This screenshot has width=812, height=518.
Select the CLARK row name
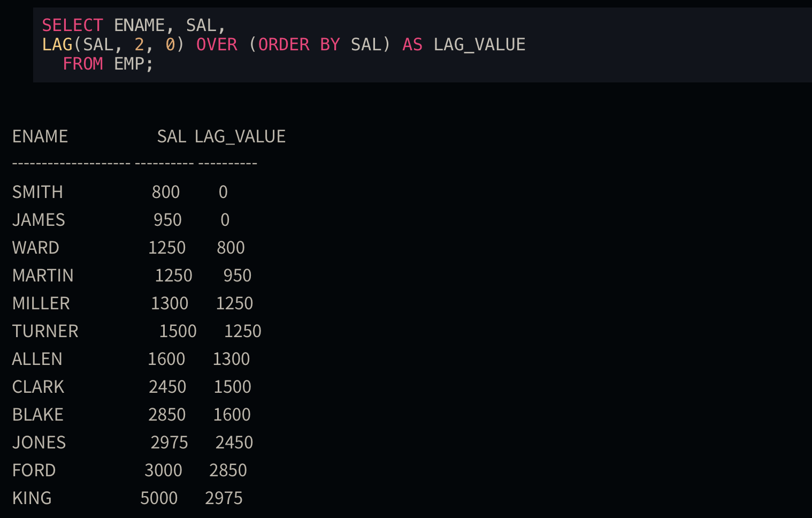point(38,387)
